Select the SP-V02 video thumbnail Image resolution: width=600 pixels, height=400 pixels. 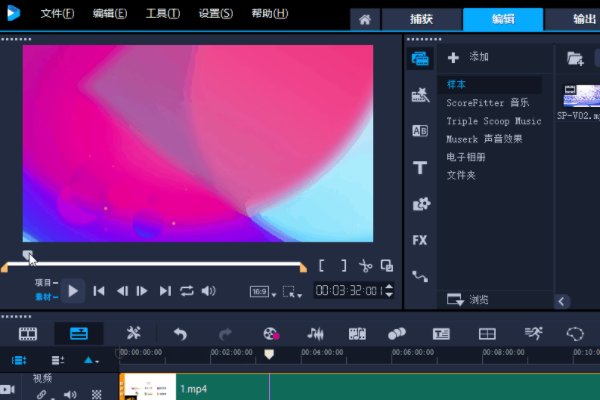581,96
